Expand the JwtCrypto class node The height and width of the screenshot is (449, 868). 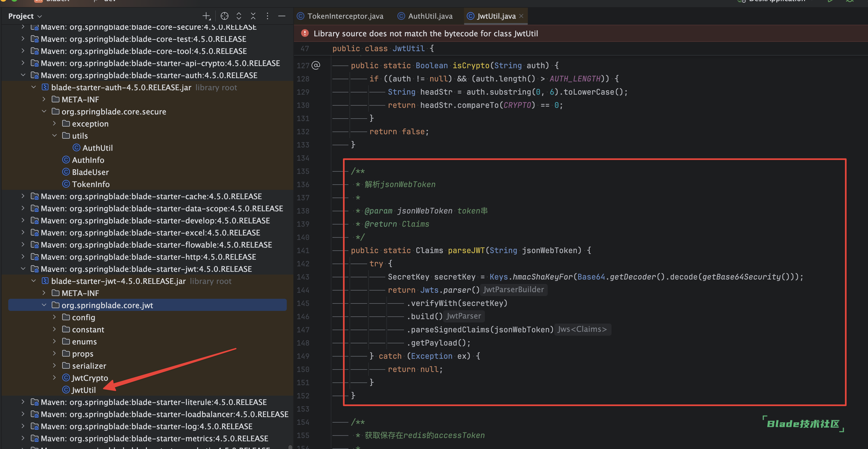54,378
